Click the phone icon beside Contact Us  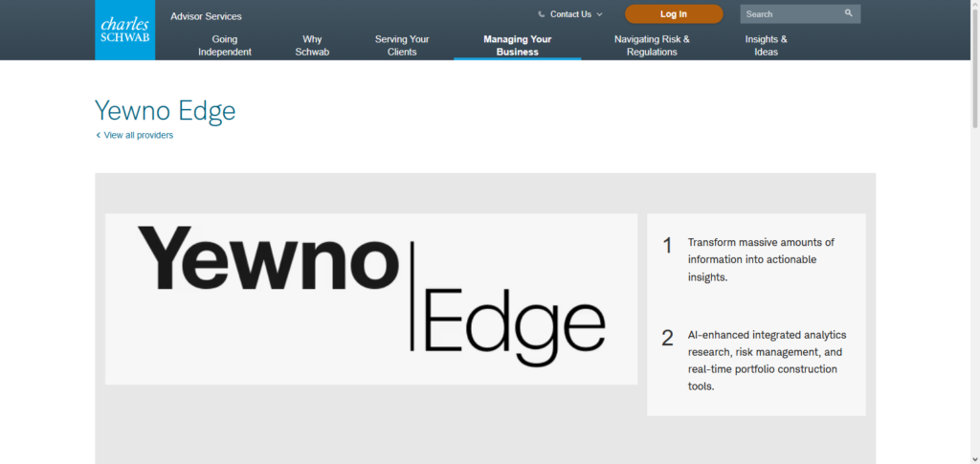[542, 14]
